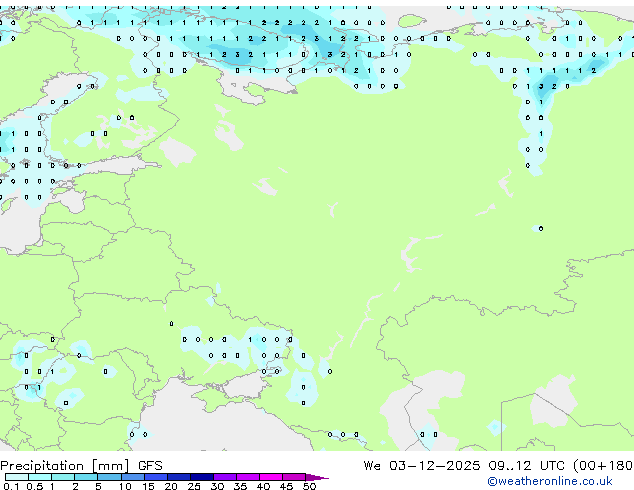Click the '50' legend scale label

pos(309,486)
